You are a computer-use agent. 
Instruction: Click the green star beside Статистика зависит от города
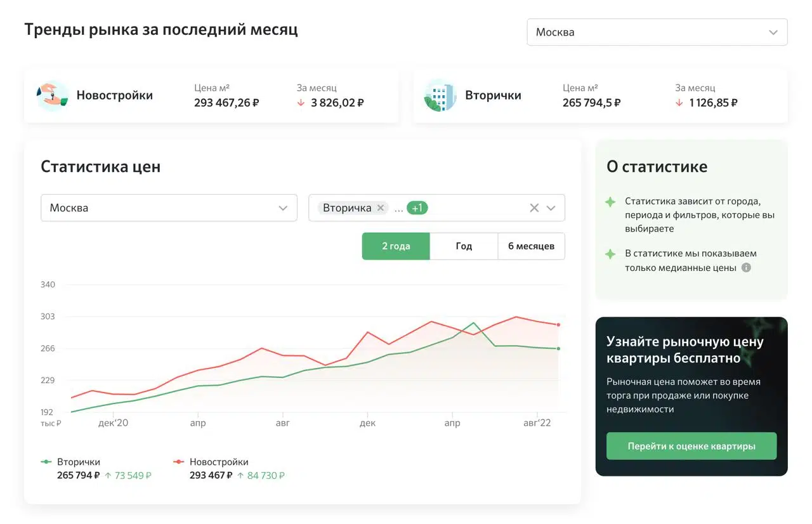[x=610, y=202]
